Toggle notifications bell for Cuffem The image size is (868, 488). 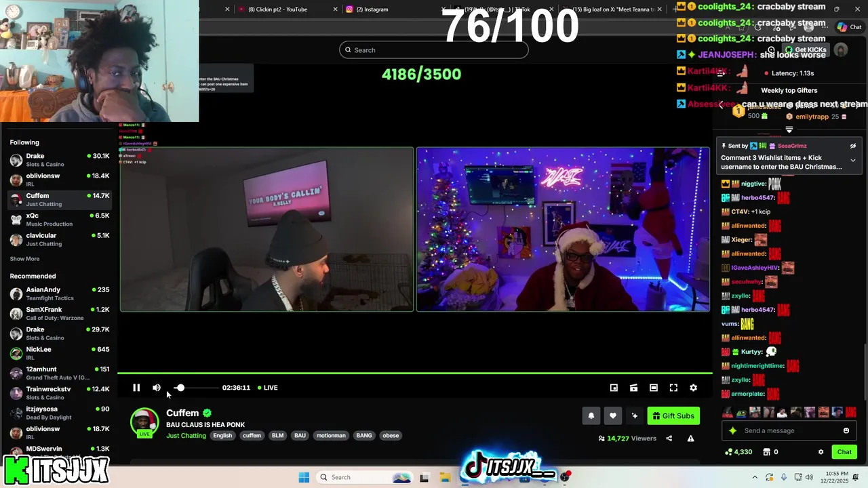pos(591,416)
